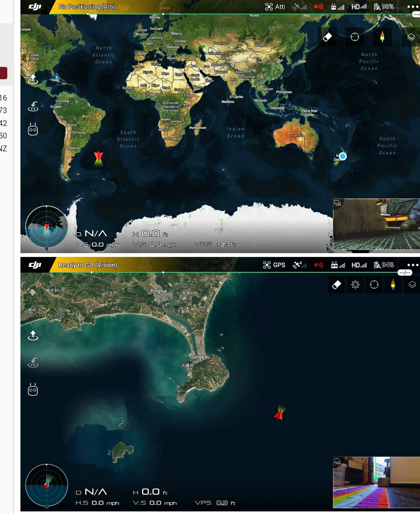Tap the "Indian Ocean" map label
Screen dimensions: 420x514
236,132
